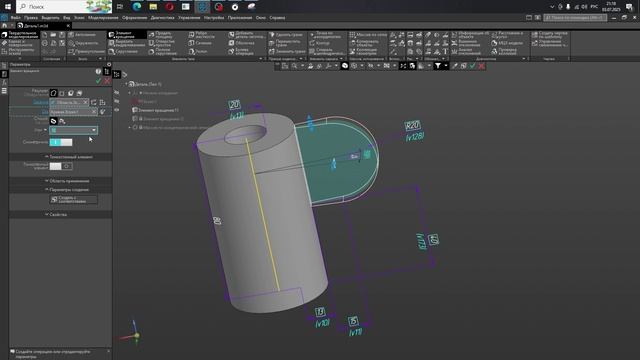The image size is (640, 360).
Task: Open Microsoft Edge from the taskbar
Action: click(137, 7)
